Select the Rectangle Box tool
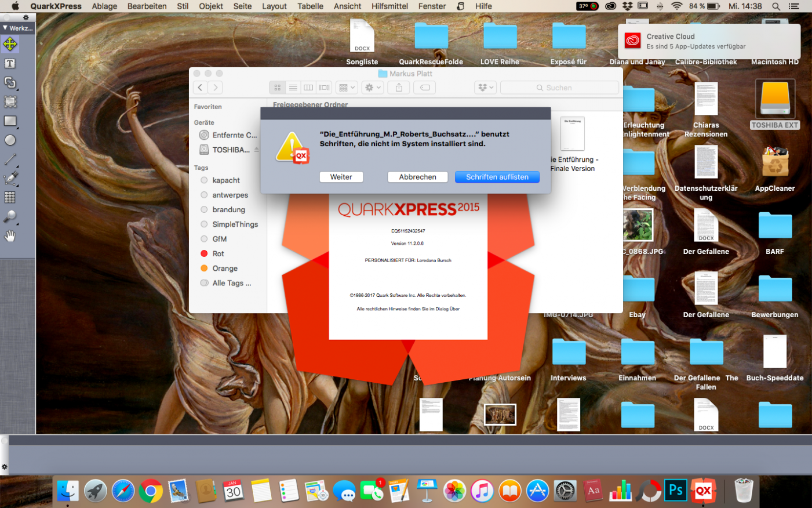The image size is (812, 508). [x=10, y=121]
